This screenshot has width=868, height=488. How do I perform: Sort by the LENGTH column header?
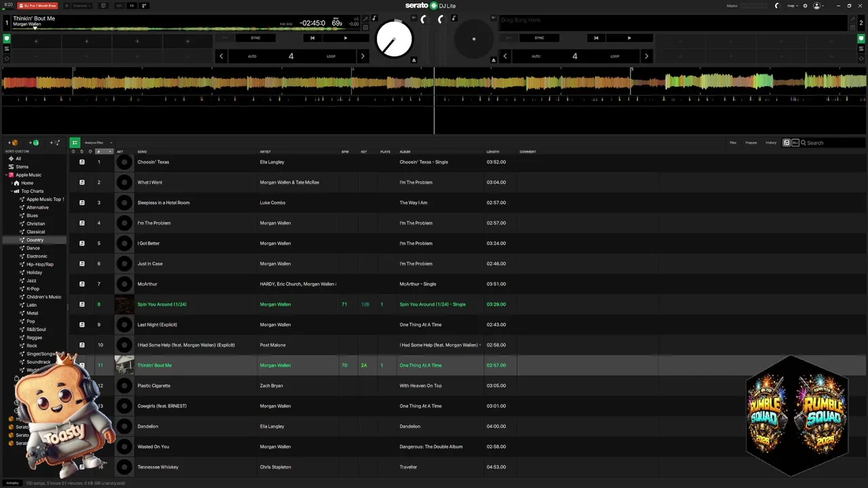(493, 152)
